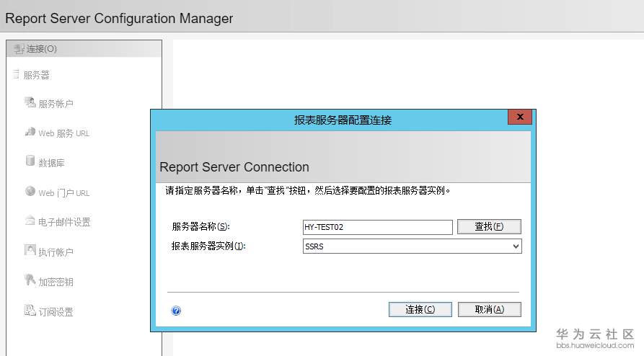Screen dimensions: 644x356
Task: Expand the 报表服务器实例 dropdown arrow
Action: (x=515, y=246)
